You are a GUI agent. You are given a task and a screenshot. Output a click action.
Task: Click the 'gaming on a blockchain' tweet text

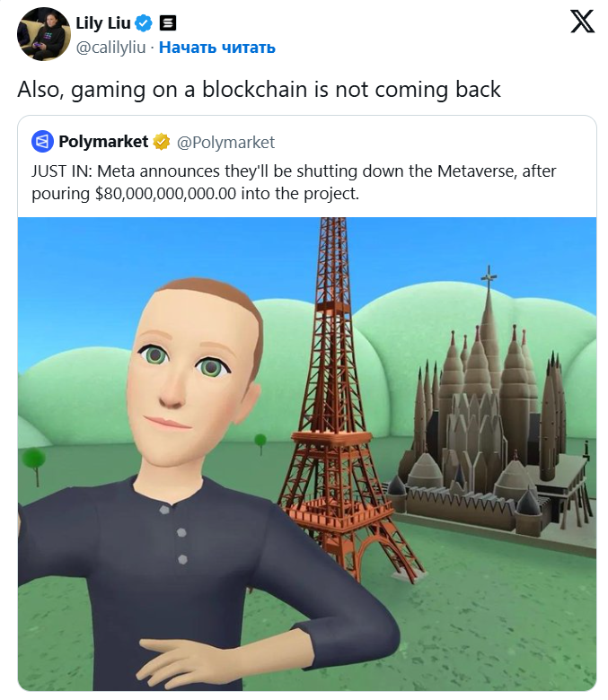tap(260, 89)
